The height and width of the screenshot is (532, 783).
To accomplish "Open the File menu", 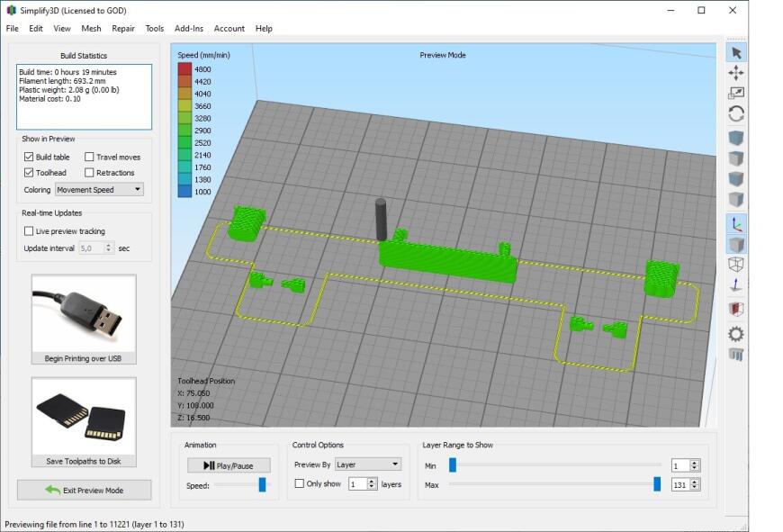I will pos(12,29).
